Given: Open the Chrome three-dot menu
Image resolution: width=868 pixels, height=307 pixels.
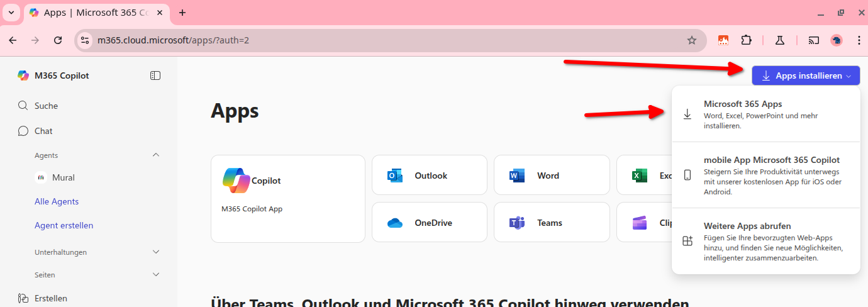Looking at the screenshot, I should click(x=859, y=40).
